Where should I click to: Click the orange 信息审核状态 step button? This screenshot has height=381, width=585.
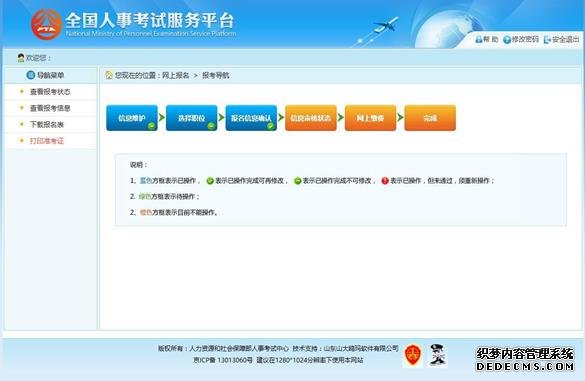(311, 118)
